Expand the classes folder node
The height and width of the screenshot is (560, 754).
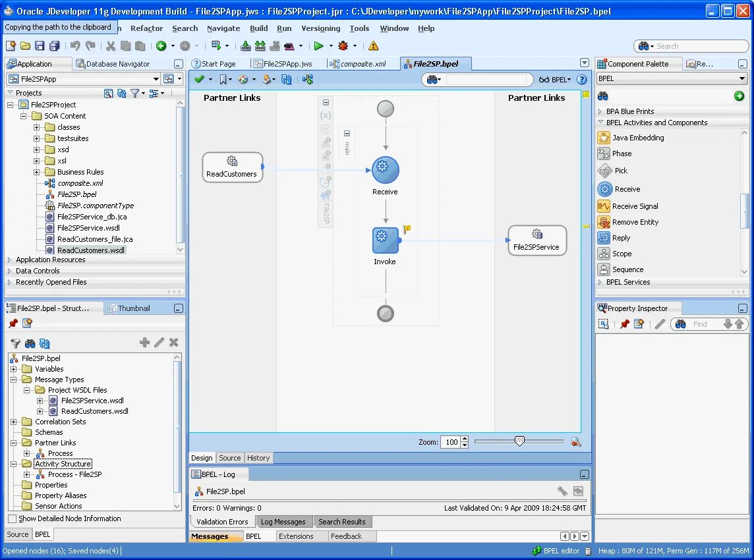click(x=36, y=127)
